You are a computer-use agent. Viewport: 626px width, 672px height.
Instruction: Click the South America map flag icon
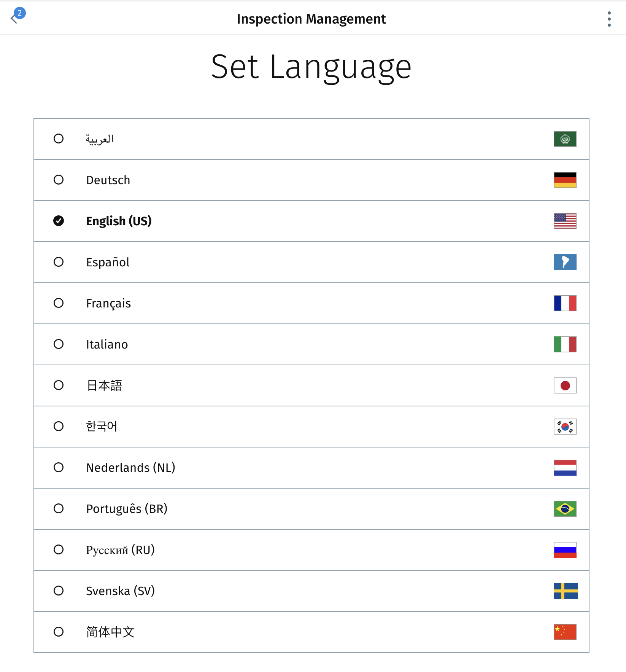(x=565, y=262)
